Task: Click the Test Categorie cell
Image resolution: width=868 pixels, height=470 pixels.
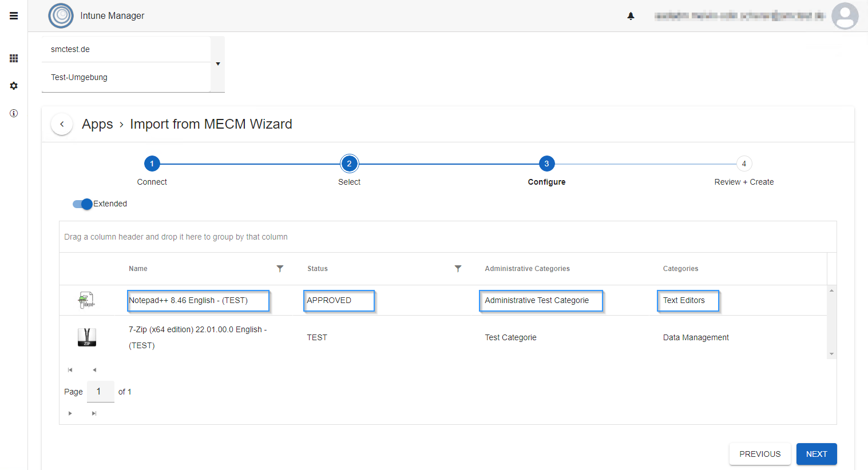Action: click(510, 337)
